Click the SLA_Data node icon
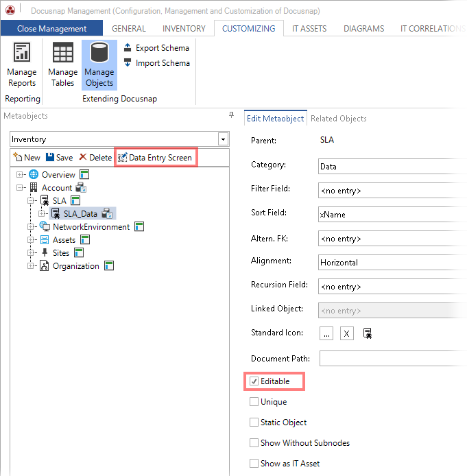The width and height of the screenshot is (467, 476). [x=56, y=213]
